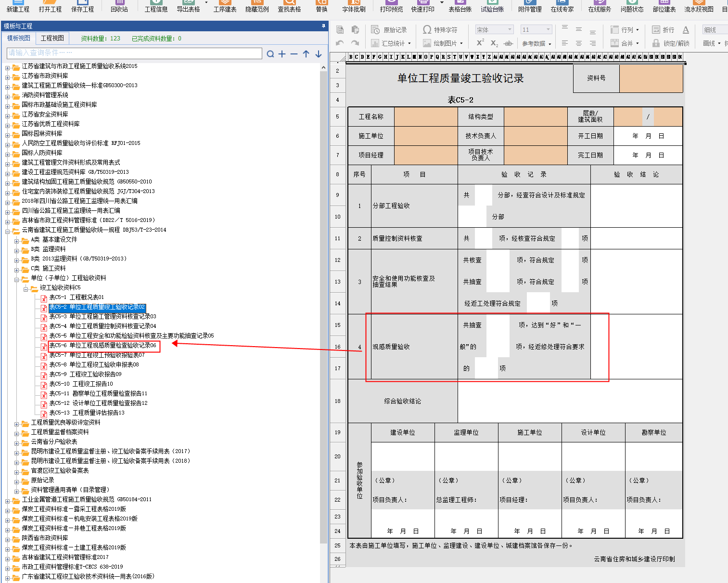The image size is (728, 583).
Task: Align text right horizontally
Action: (593, 43)
